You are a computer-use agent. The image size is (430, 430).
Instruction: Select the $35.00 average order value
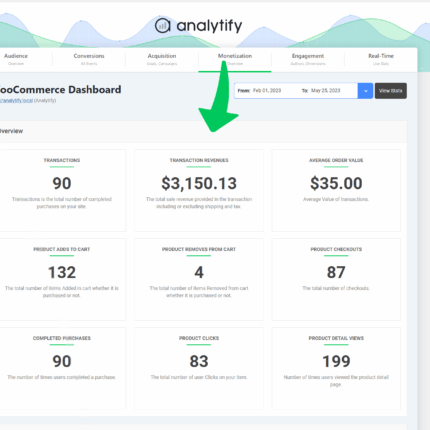pos(336,183)
